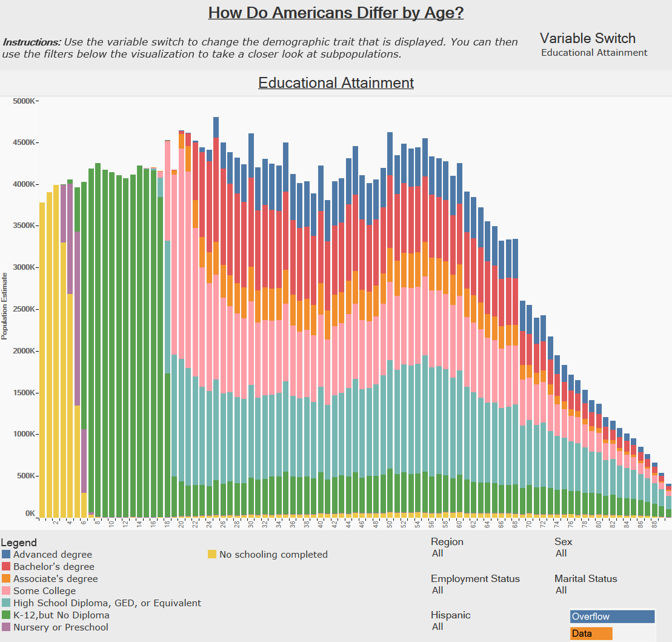Image resolution: width=672 pixels, height=642 pixels.
Task: Open the Sex filter dropdown
Action: (x=561, y=553)
